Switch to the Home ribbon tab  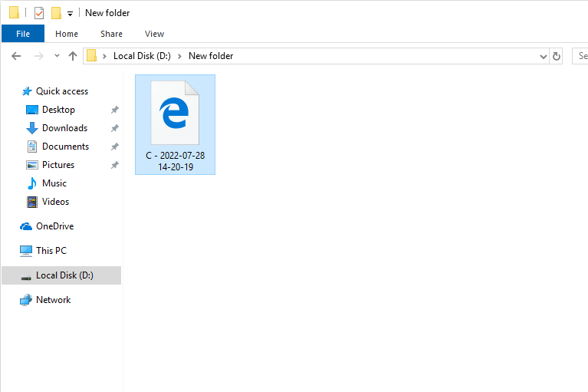[67, 34]
